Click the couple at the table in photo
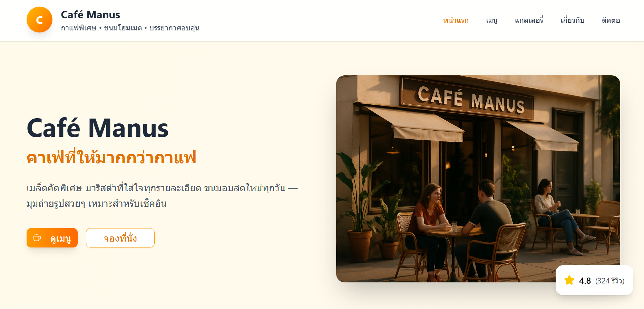 point(461,228)
